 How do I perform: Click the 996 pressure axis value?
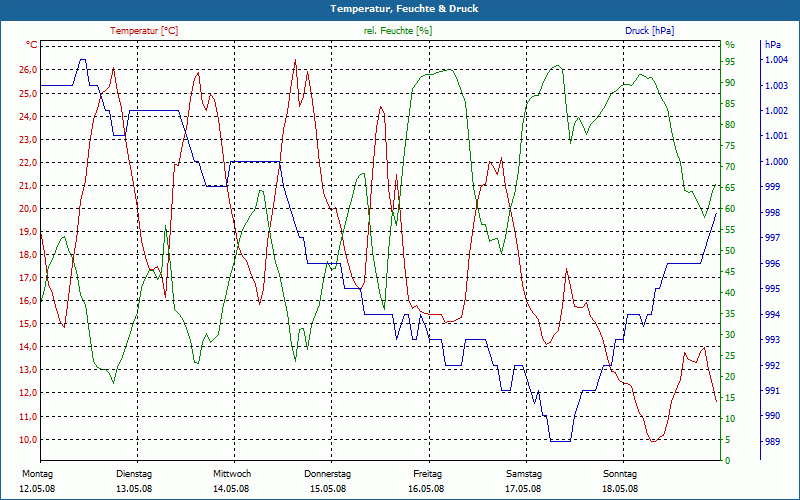point(772,264)
